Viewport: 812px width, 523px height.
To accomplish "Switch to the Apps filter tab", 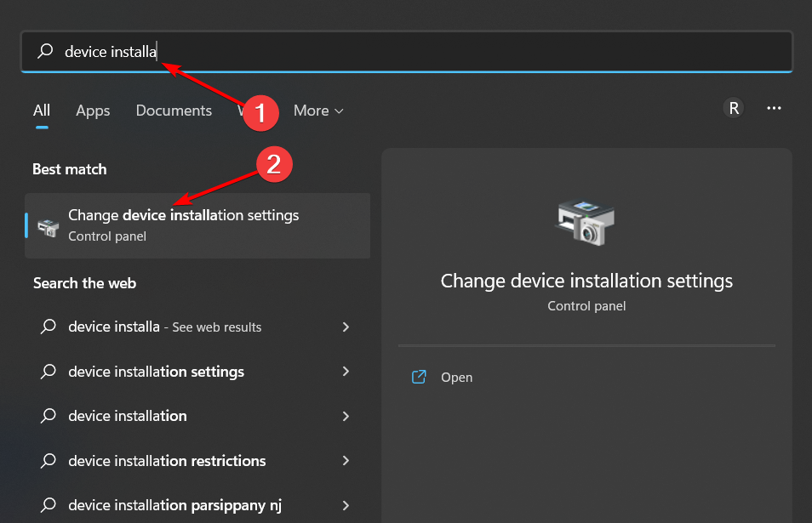I will tap(93, 111).
